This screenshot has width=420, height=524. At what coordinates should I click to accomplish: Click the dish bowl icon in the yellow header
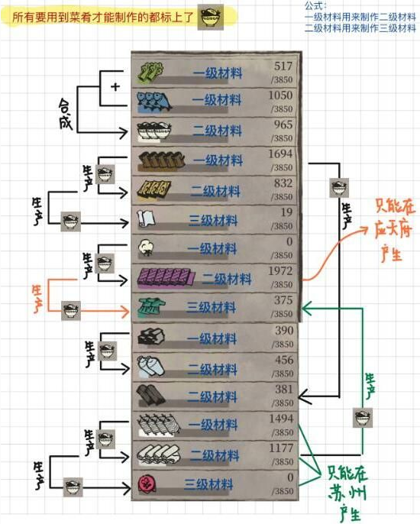pos(211,18)
